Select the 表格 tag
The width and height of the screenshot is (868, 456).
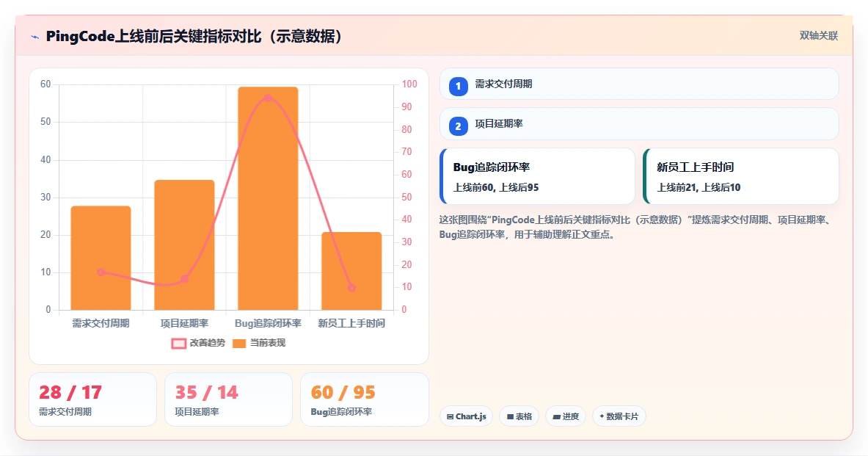tap(519, 416)
